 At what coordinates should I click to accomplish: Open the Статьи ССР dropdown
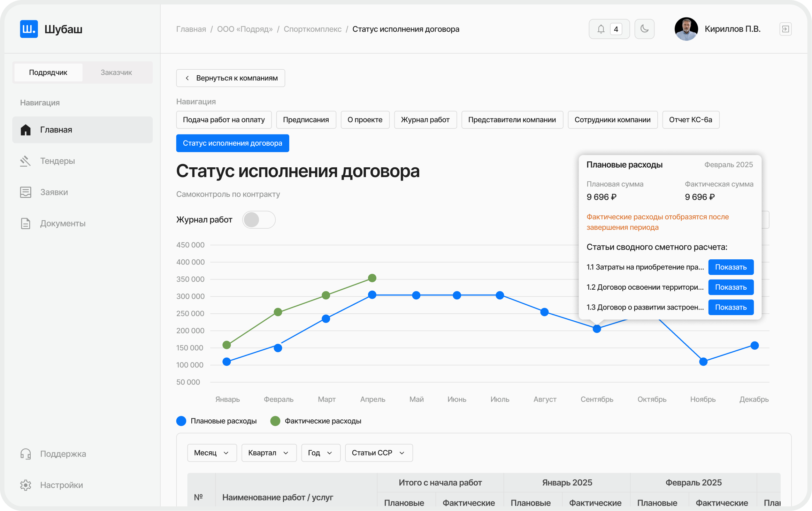coord(378,452)
